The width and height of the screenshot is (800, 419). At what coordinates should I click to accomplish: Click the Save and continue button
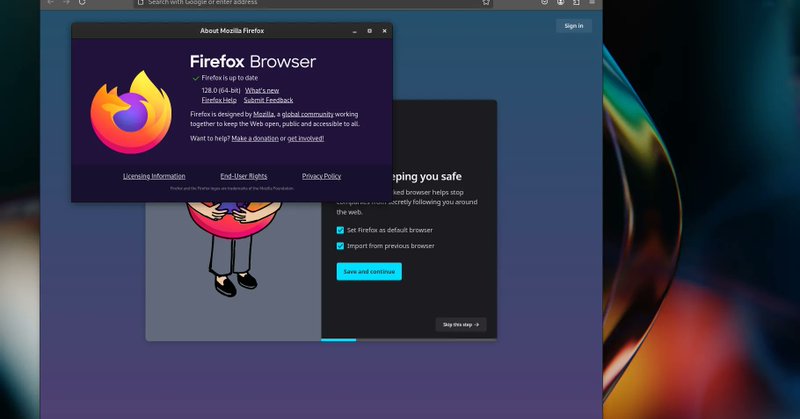tap(369, 272)
